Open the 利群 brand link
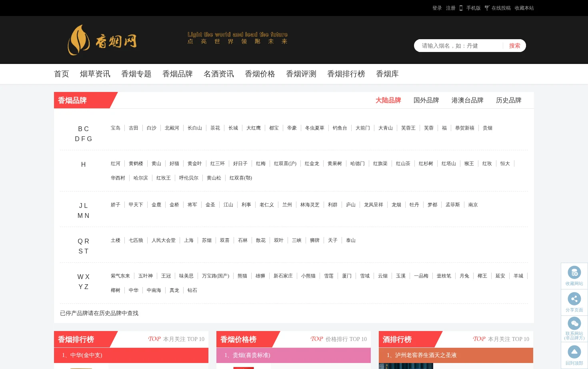This screenshot has height=369, width=588. point(333,205)
